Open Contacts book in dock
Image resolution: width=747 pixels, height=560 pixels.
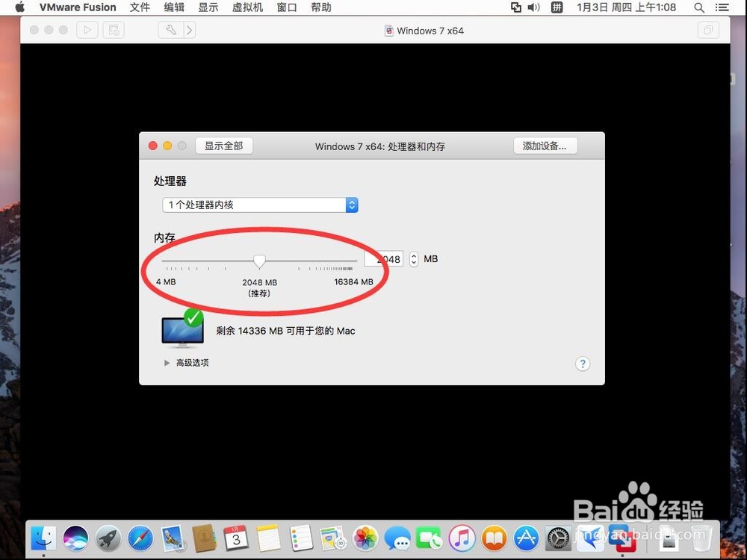205,538
